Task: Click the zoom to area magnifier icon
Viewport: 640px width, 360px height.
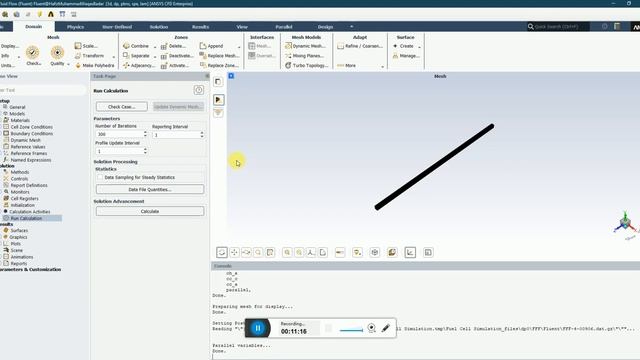Action: click(x=258, y=252)
